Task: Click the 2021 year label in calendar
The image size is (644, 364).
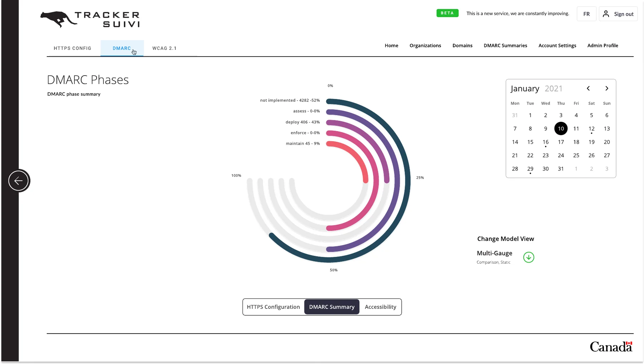Action: point(553,88)
